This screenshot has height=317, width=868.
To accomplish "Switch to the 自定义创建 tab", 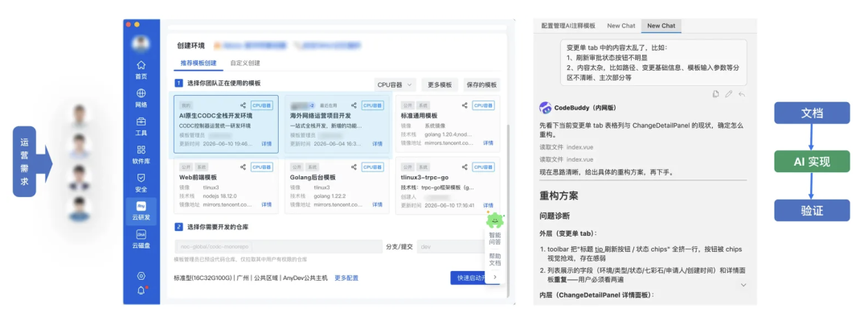I will [245, 64].
